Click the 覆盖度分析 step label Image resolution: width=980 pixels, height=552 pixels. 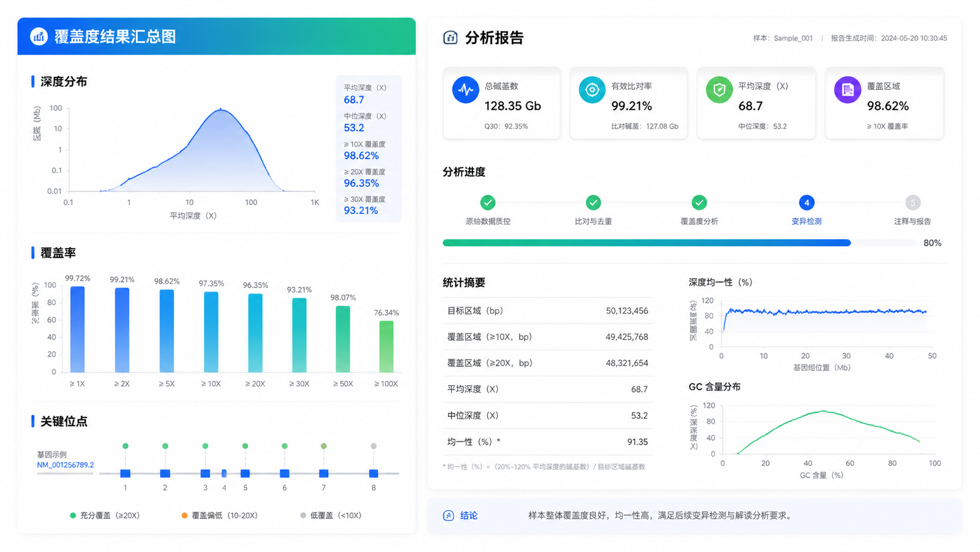point(699,221)
